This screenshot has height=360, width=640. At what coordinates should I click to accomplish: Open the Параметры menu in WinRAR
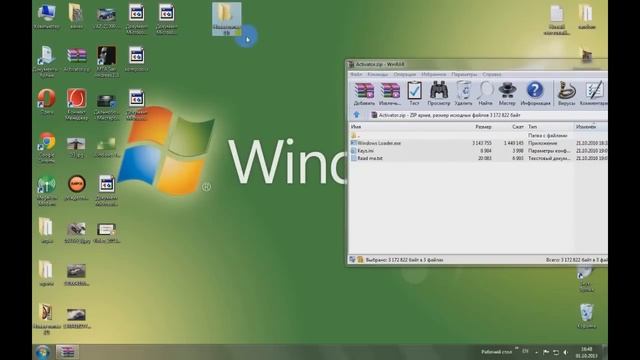pos(464,74)
